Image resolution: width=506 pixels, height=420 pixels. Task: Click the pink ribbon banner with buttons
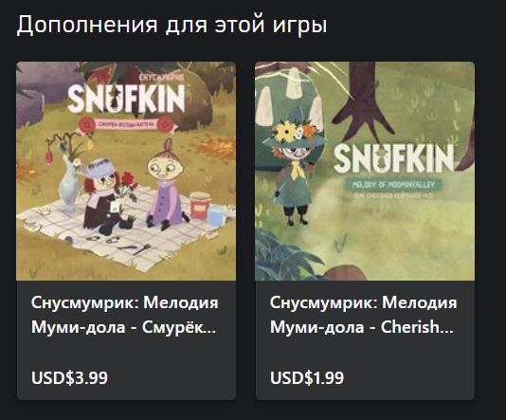tap(127, 124)
